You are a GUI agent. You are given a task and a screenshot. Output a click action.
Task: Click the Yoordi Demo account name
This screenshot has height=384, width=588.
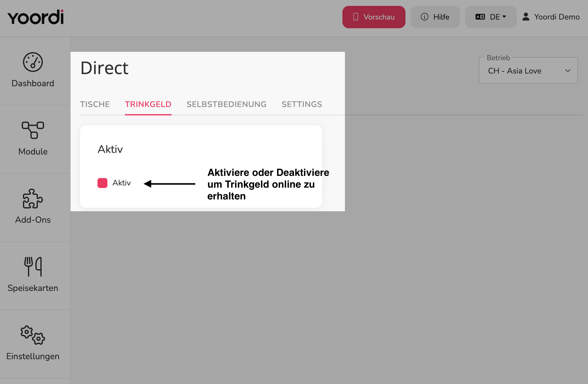click(557, 17)
